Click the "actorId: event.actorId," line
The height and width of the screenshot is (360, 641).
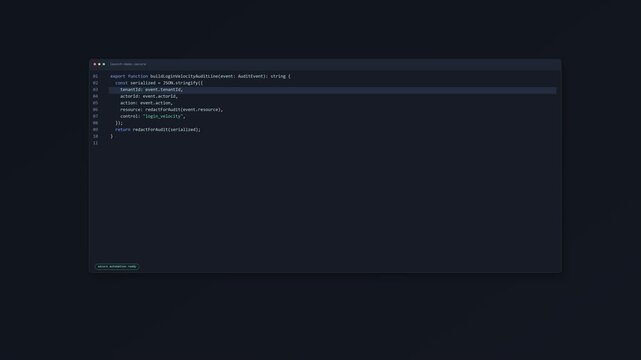pyautogui.click(x=149, y=96)
